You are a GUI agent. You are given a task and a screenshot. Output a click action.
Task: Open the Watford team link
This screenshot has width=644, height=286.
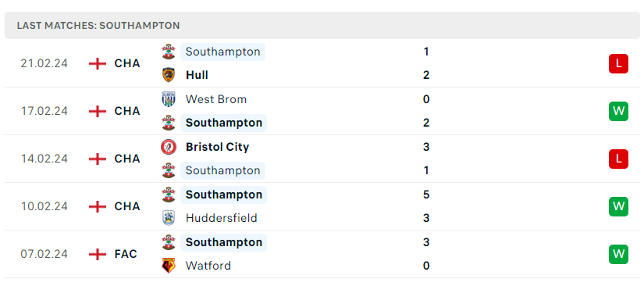(x=208, y=266)
